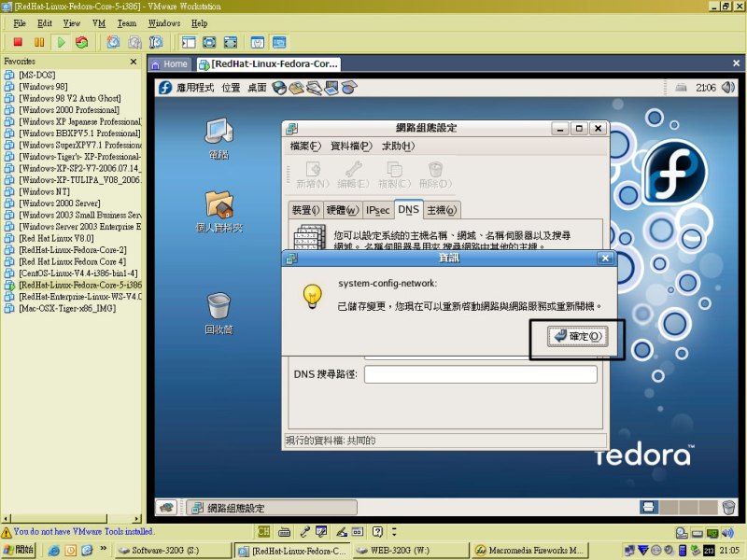Enter full screen mode via toolbar icon
This screenshot has height=560, width=747.
click(230, 42)
